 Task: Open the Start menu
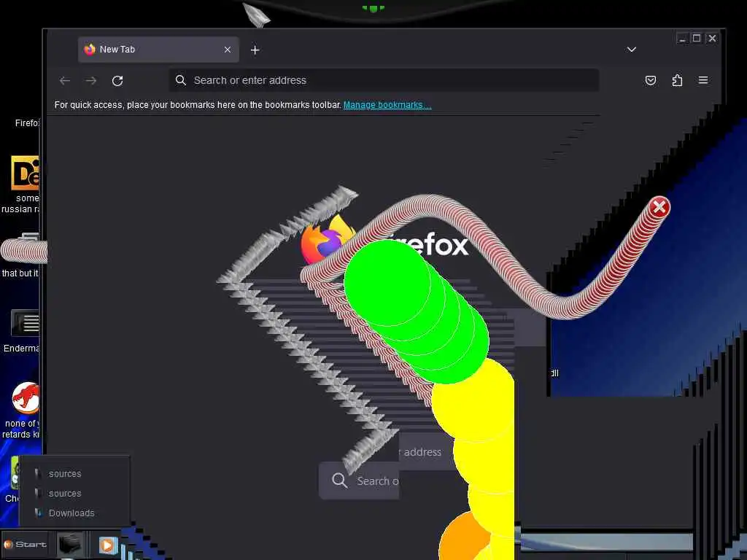coord(26,544)
